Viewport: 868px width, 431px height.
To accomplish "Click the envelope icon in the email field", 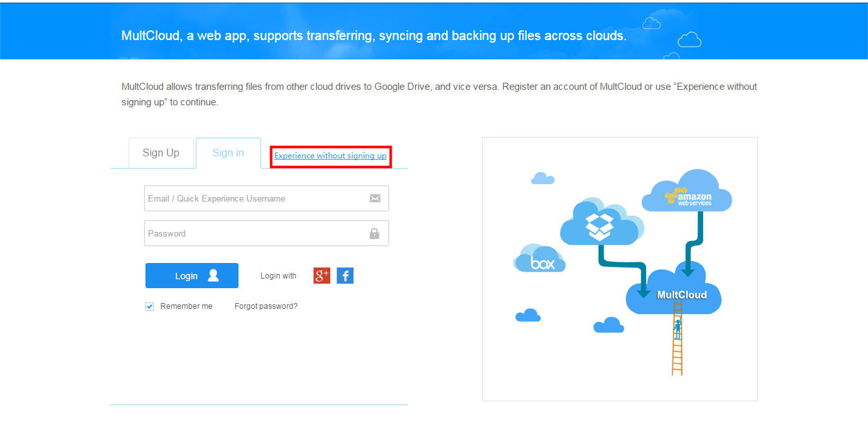I will tap(375, 198).
